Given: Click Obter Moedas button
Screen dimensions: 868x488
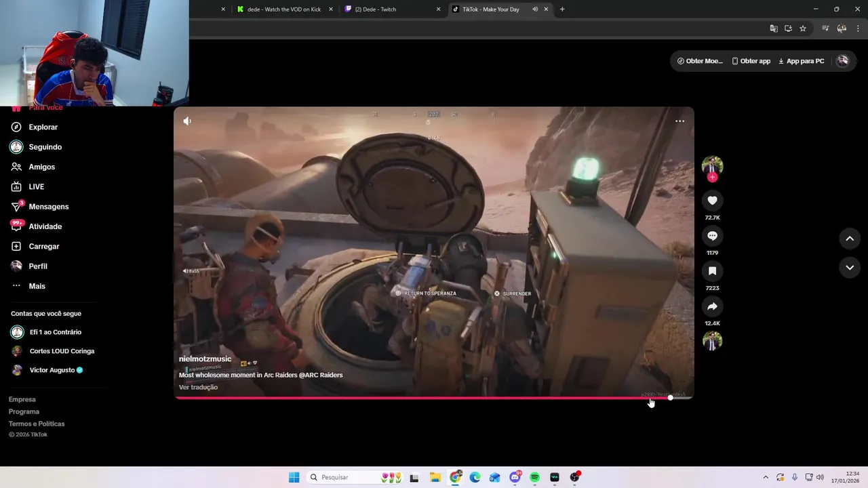Looking at the screenshot, I should point(700,61).
